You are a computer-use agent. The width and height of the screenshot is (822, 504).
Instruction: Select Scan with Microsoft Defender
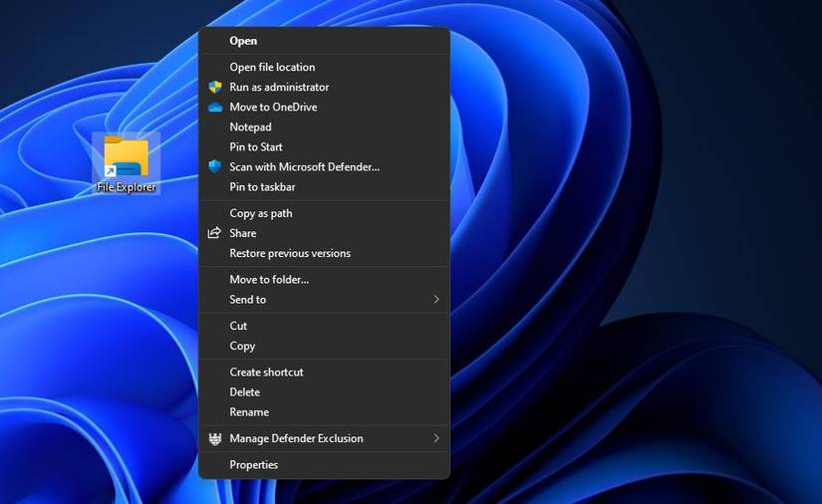click(324, 166)
